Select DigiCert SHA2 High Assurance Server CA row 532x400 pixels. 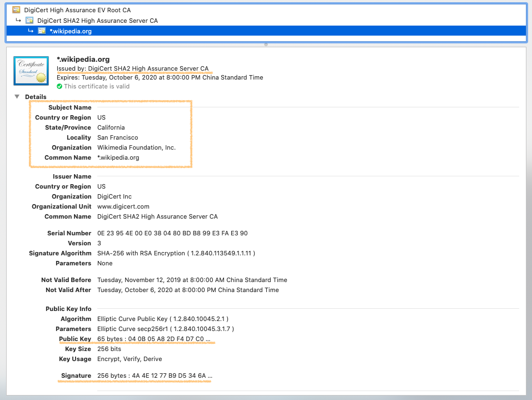pyautogui.click(x=266, y=21)
